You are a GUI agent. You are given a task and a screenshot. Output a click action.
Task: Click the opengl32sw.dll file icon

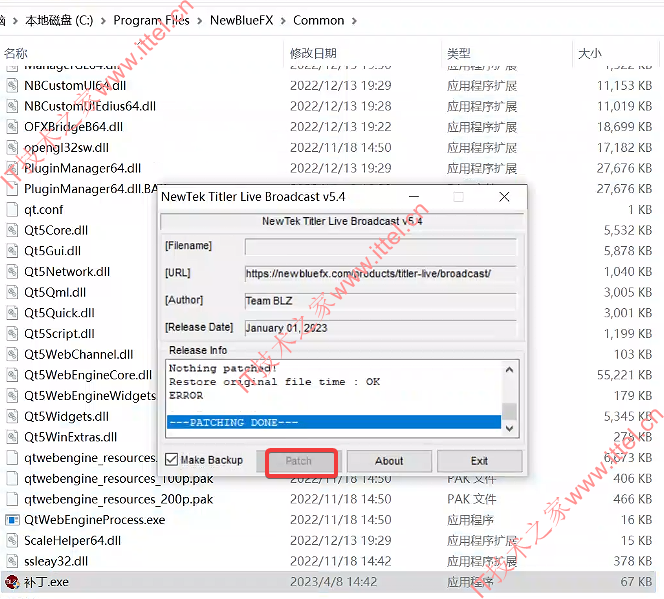(x=12, y=148)
